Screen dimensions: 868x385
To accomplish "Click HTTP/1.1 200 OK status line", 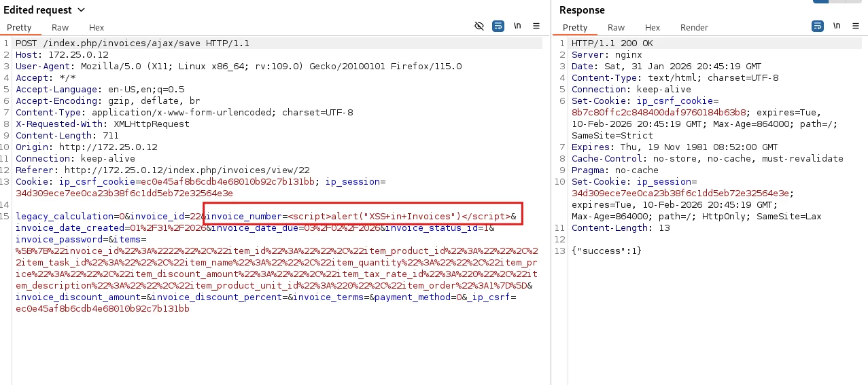I will (x=612, y=43).
